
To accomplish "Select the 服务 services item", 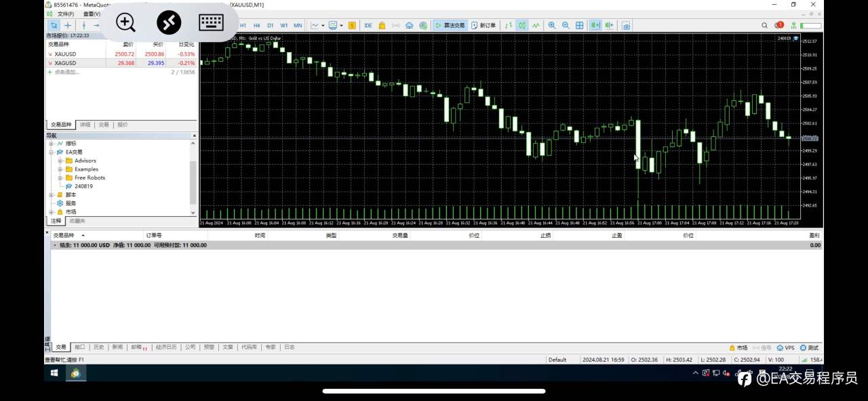I will (x=66, y=203).
